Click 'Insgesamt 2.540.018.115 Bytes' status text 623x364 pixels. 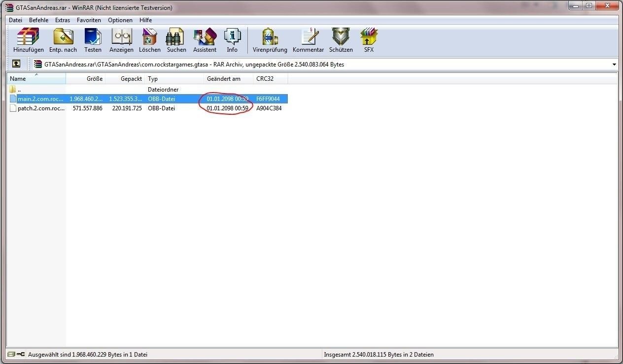[379, 355]
